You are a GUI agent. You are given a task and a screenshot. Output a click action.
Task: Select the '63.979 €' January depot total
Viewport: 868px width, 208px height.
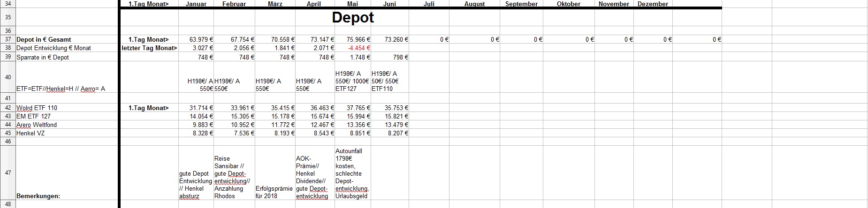196,39
